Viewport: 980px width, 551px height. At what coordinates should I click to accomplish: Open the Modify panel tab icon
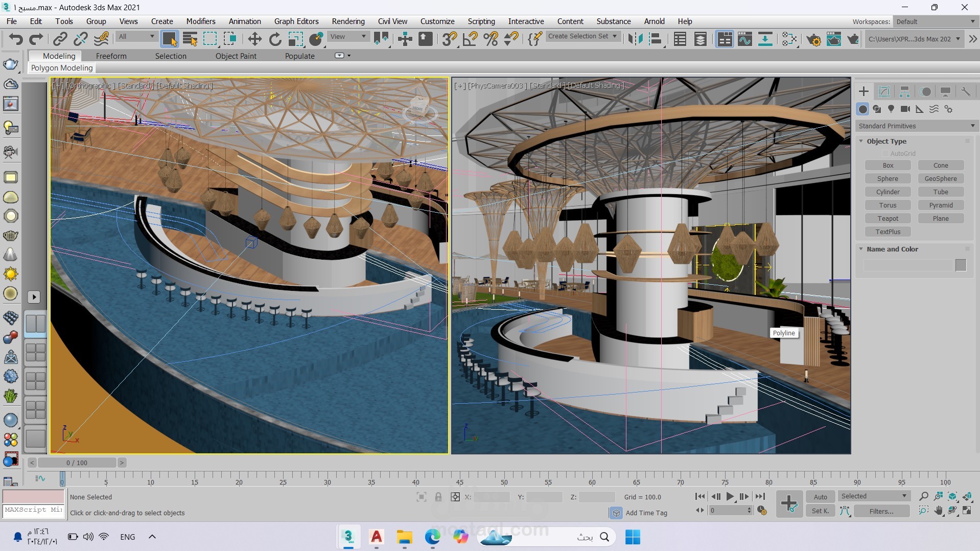coord(884,91)
